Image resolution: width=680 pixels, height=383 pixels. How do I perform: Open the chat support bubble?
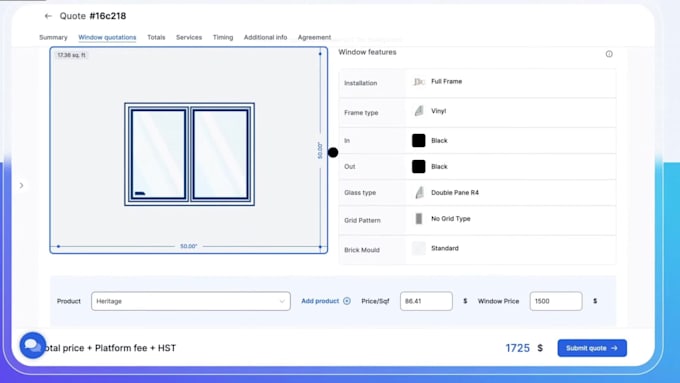(33, 345)
